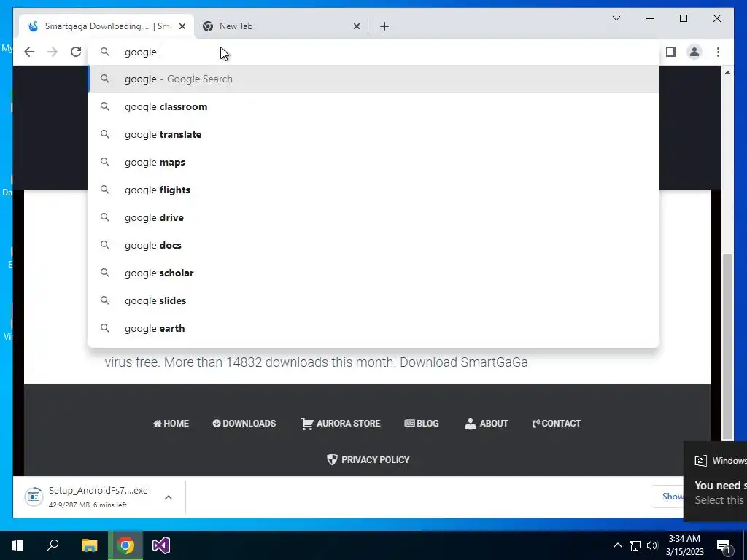Click the scrollbar up arrow
The height and width of the screenshot is (560, 747).
pyautogui.click(x=727, y=72)
